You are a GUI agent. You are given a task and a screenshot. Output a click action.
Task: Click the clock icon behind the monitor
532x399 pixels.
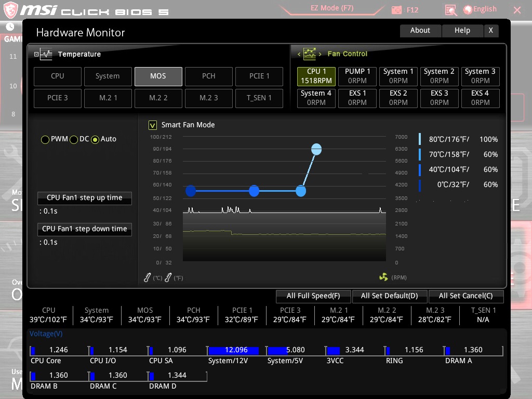click(10, 26)
